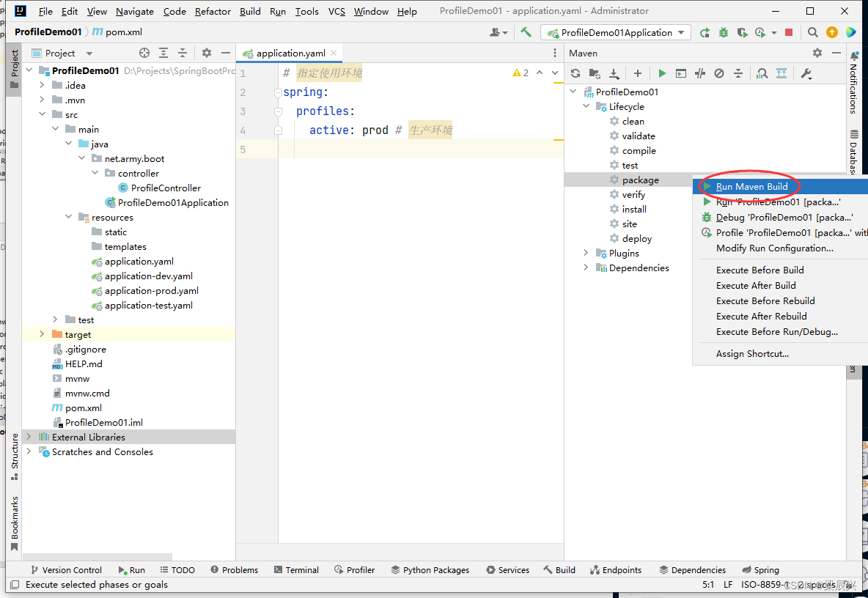This screenshot has width=868, height=598.
Task: Open the Endpoints tool window
Action: [616, 570]
